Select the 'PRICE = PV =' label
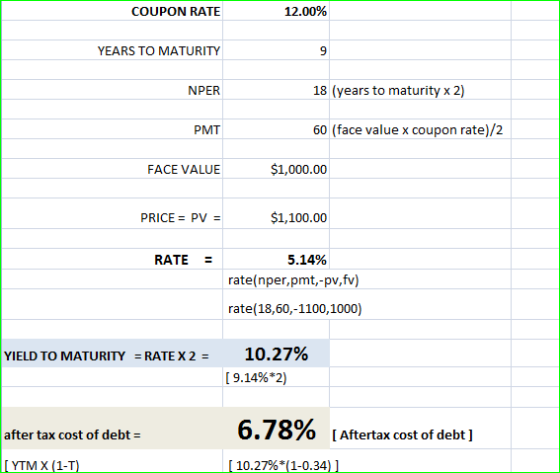Viewport: 560px width, 473px height. (180, 218)
